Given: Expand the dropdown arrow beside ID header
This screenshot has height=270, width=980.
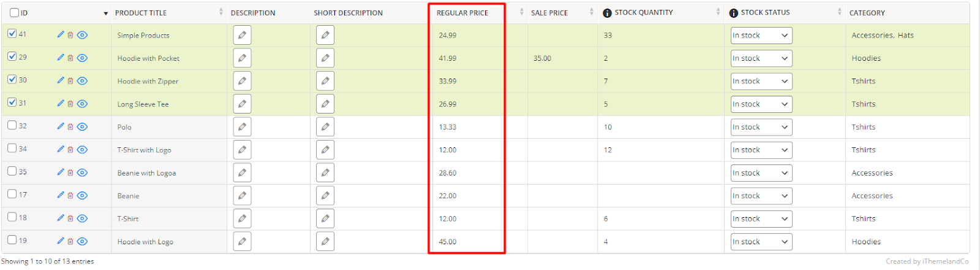Looking at the screenshot, I should point(106,13).
